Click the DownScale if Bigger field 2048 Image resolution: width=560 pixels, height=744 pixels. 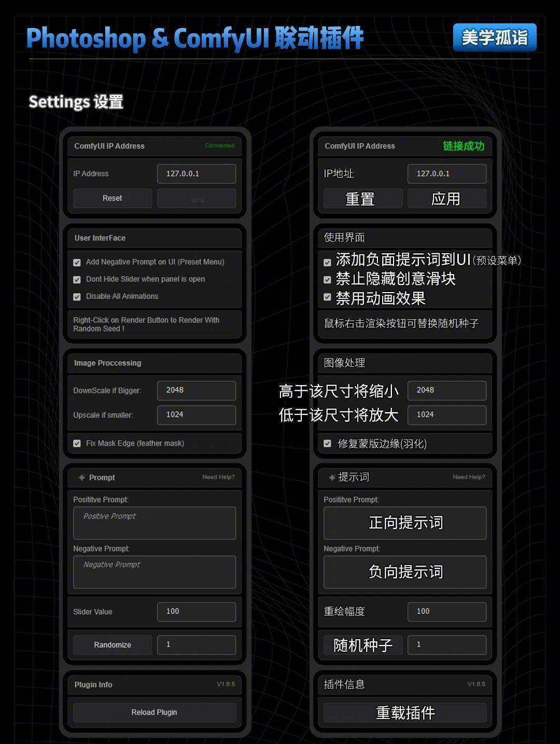click(x=197, y=390)
